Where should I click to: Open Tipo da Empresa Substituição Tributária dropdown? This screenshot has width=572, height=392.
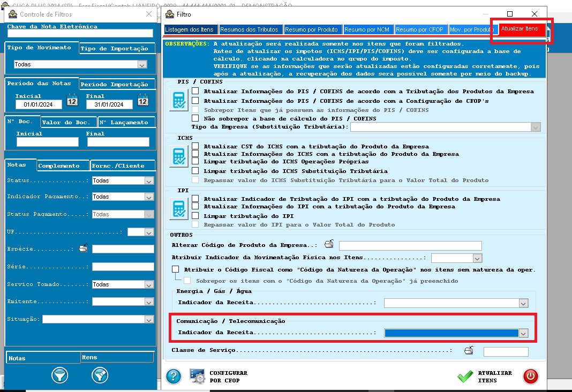536,127
